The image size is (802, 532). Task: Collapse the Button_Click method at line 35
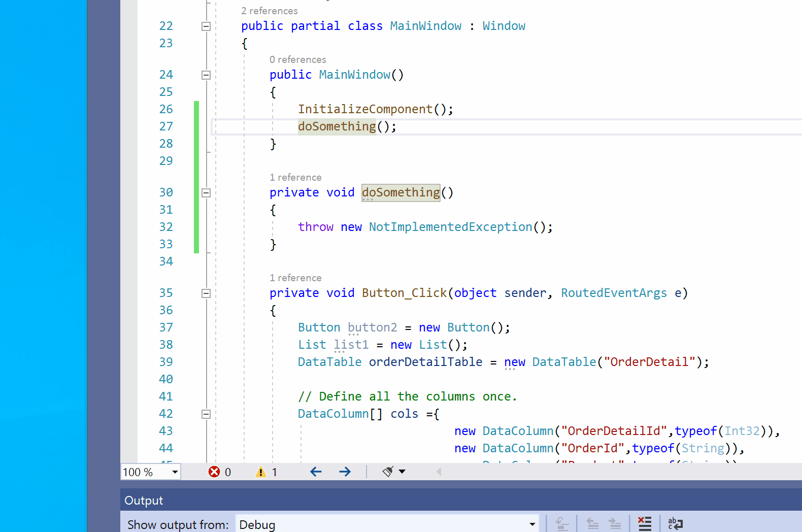tap(206, 293)
